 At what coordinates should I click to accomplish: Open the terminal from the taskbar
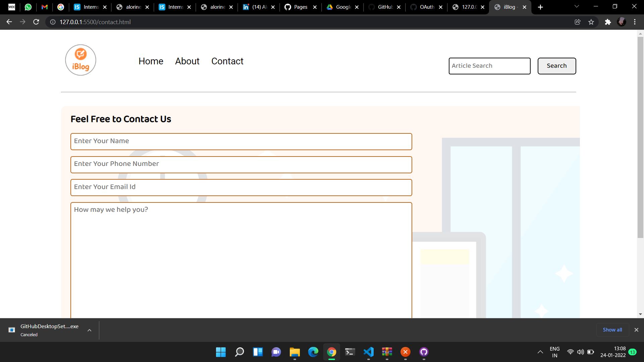click(x=350, y=352)
